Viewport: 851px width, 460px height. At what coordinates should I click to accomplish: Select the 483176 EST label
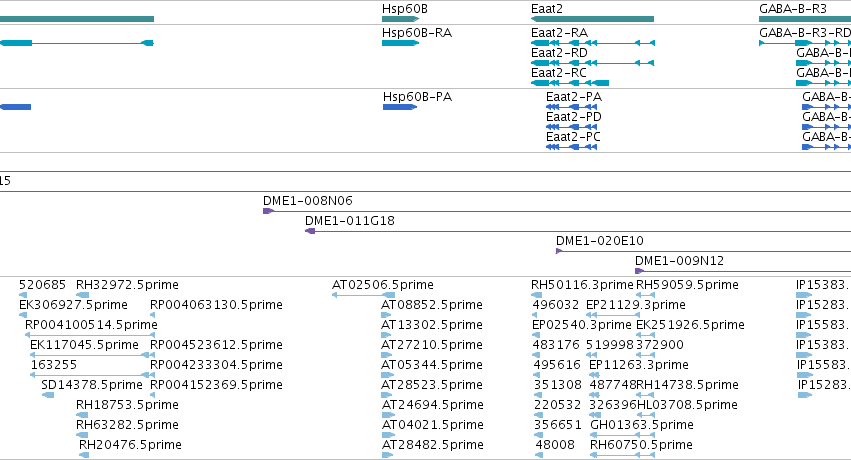click(x=556, y=345)
